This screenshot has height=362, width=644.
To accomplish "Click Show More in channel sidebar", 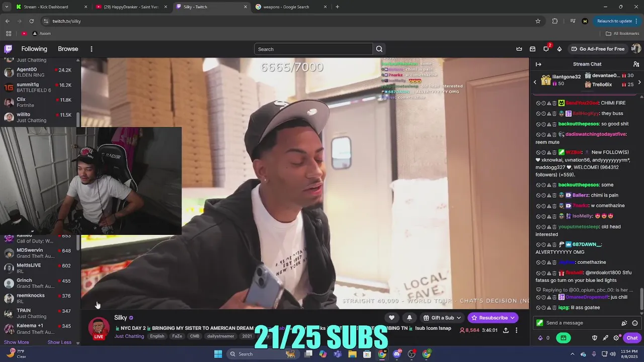I will [x=17, y=342].
